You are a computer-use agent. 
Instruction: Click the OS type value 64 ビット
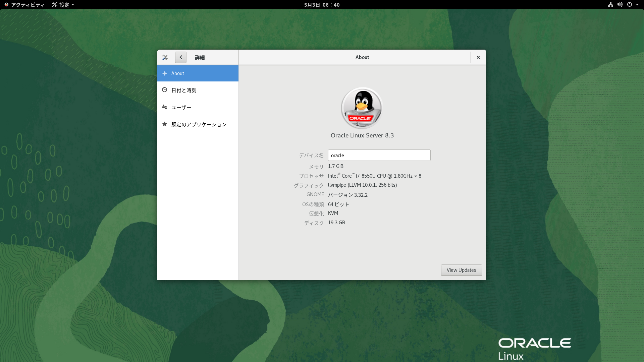[339, 204]
